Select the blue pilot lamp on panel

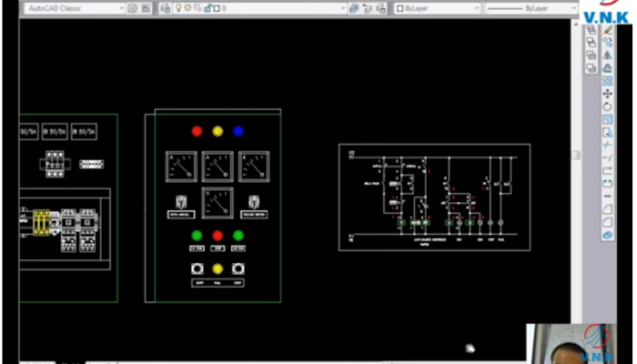tap(238, 131)
